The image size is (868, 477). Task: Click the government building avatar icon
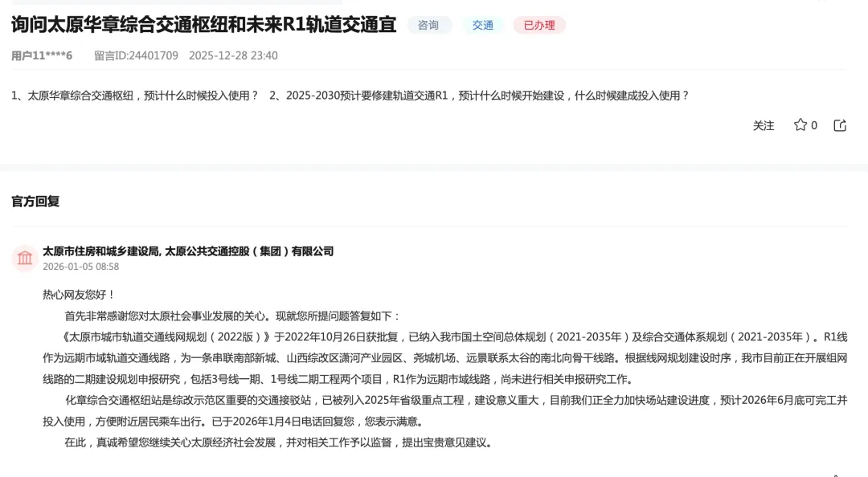[x=25, y=258]
